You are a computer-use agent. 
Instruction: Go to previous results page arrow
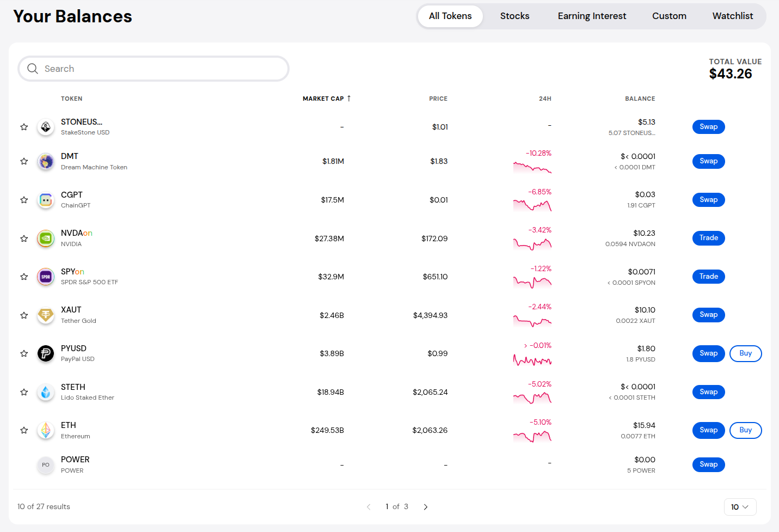(x=369, y=507)
